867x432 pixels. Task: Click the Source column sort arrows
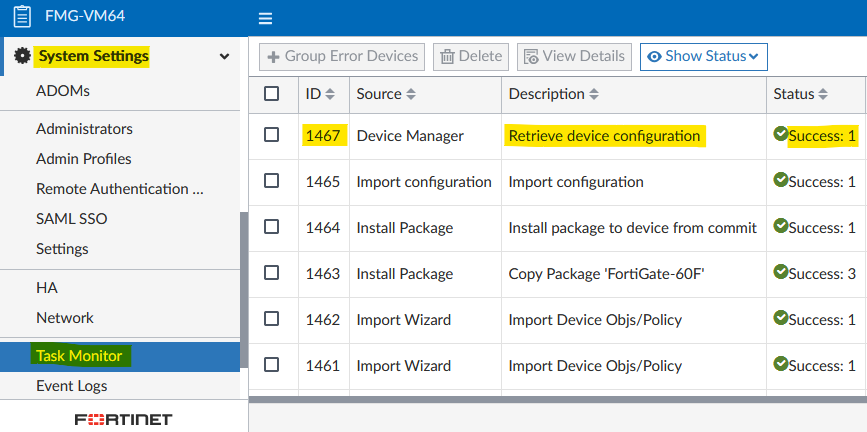coord(411,94)
